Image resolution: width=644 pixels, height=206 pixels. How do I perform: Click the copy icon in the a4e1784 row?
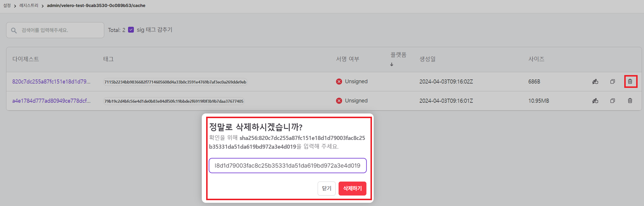613,101
